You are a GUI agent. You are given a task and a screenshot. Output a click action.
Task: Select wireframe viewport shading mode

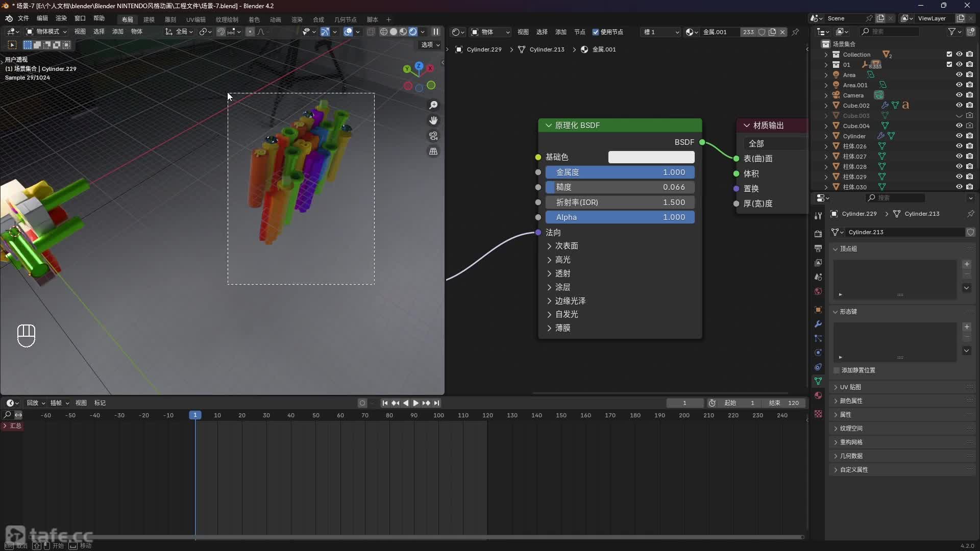[x=384, y=32]
